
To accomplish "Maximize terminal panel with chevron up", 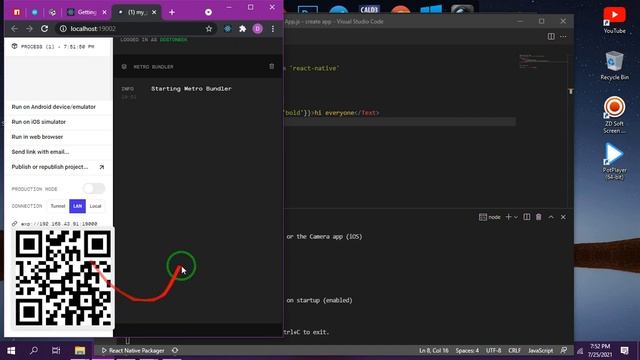I will (551, 217).
